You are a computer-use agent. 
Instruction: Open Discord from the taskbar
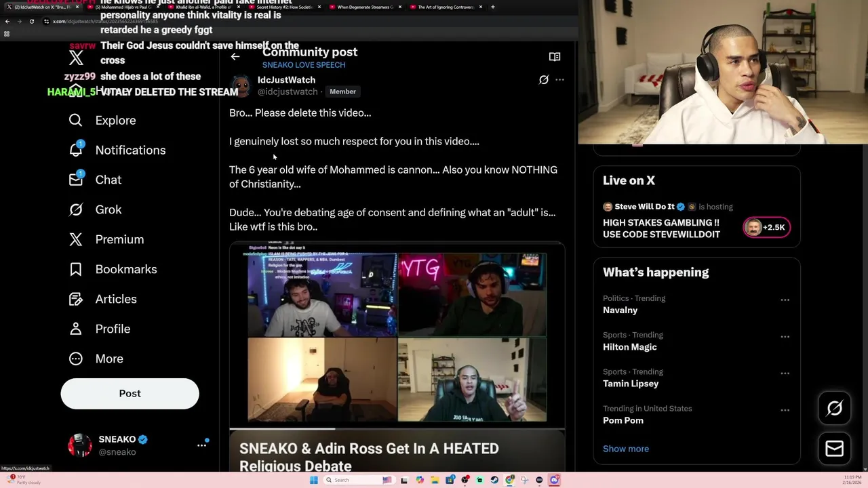tap(554, 480)
